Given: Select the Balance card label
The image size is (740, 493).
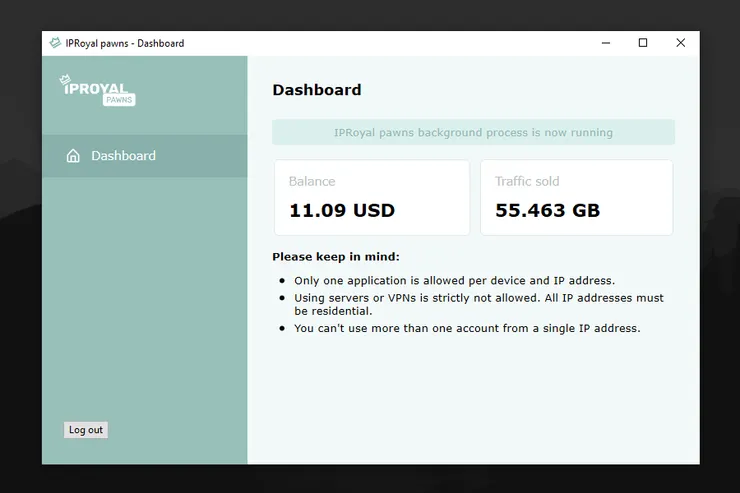Looking at the screenshot, I should (x=312, y=182).
